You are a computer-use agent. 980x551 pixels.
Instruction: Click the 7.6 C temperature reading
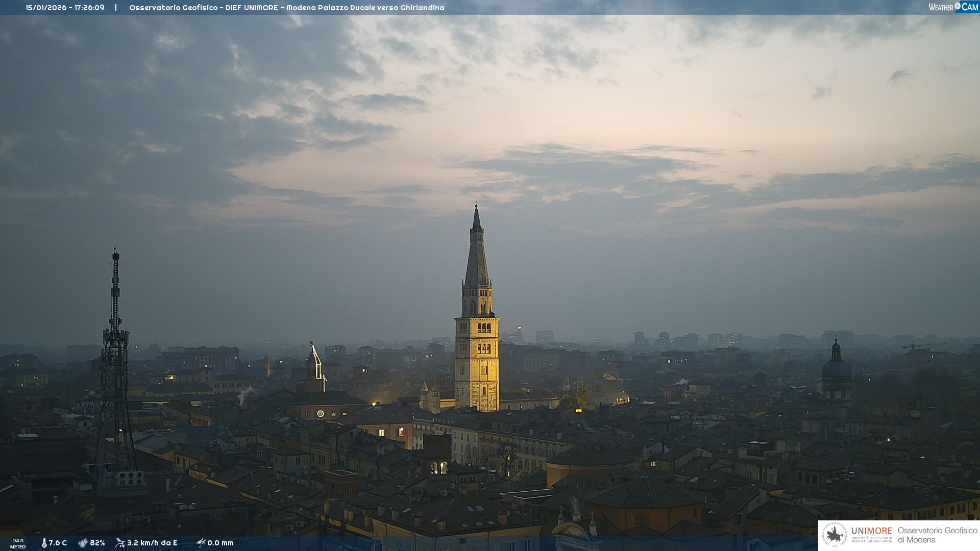pos(58,543)
